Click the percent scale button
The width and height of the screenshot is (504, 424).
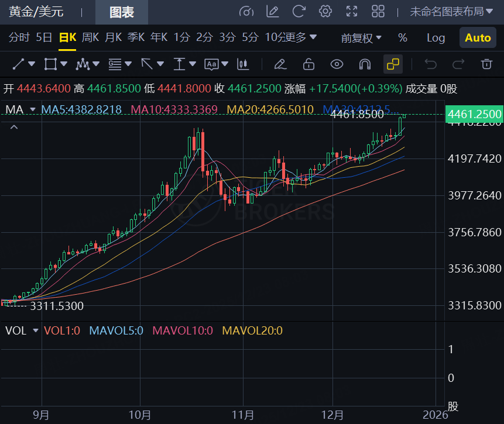point(403,37)
